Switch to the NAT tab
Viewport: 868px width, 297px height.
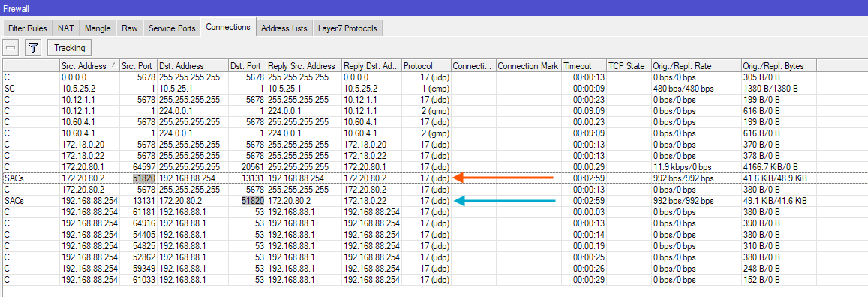tap(66, 28)
